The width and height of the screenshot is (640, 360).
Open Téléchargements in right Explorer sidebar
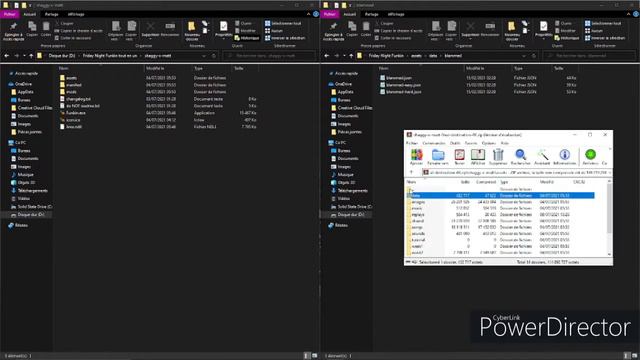click(x=352, y=191)
